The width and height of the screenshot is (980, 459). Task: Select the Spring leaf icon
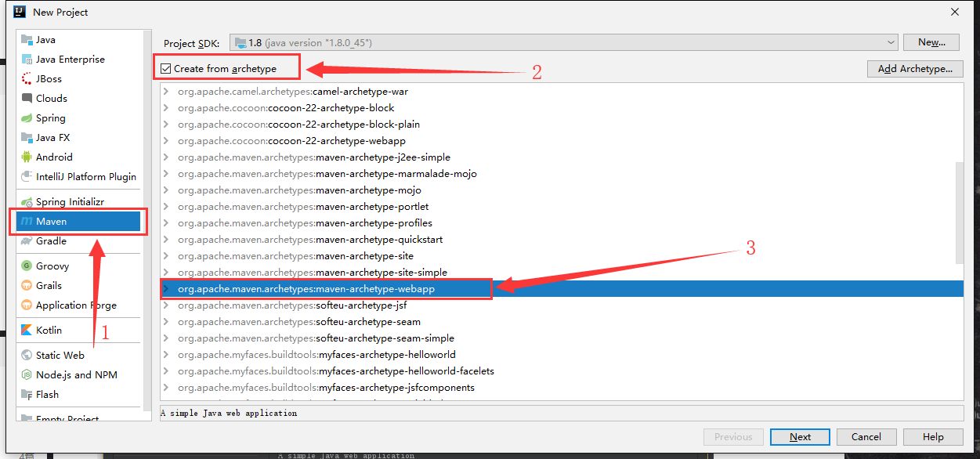[27, 118]
